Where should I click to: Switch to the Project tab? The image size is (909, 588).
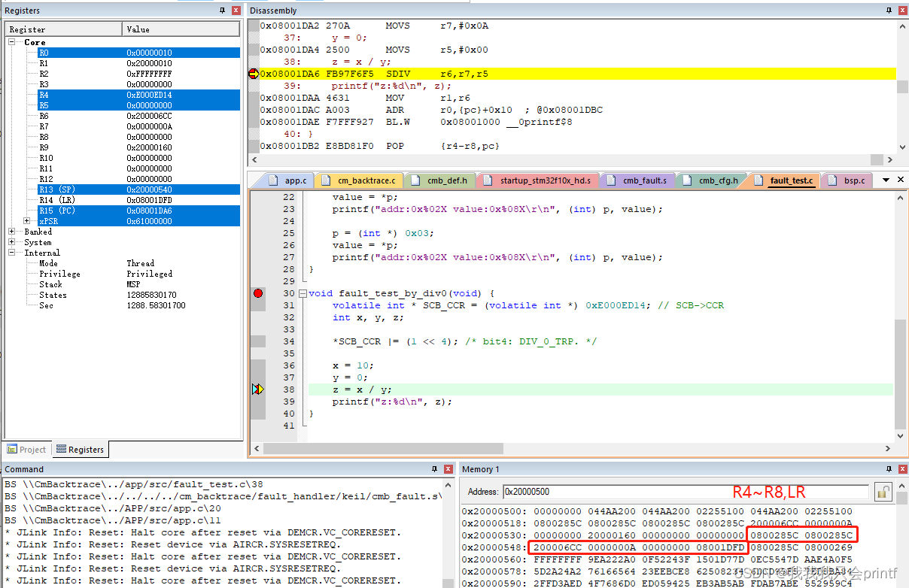click(x=26, y=450)
